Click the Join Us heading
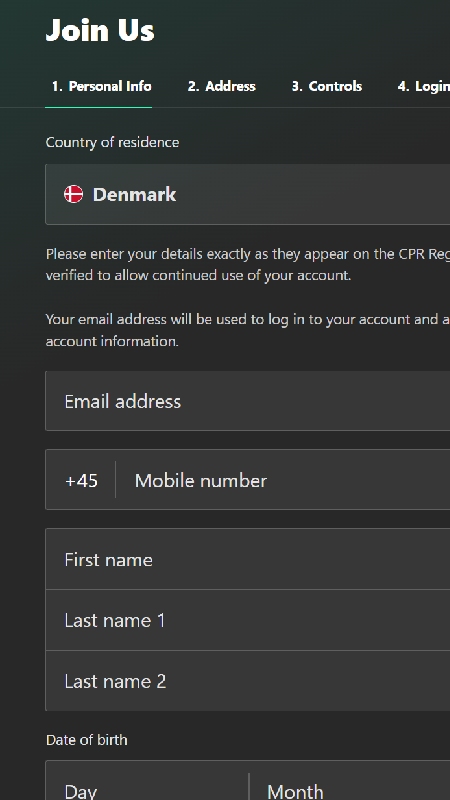The width and height of the screenshot is (450, 800). 100,30
